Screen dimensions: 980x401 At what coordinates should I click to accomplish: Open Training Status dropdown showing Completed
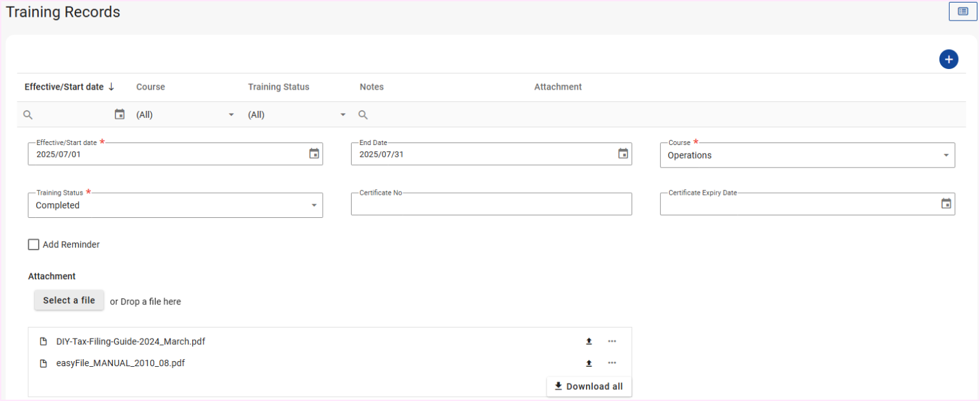175,206
